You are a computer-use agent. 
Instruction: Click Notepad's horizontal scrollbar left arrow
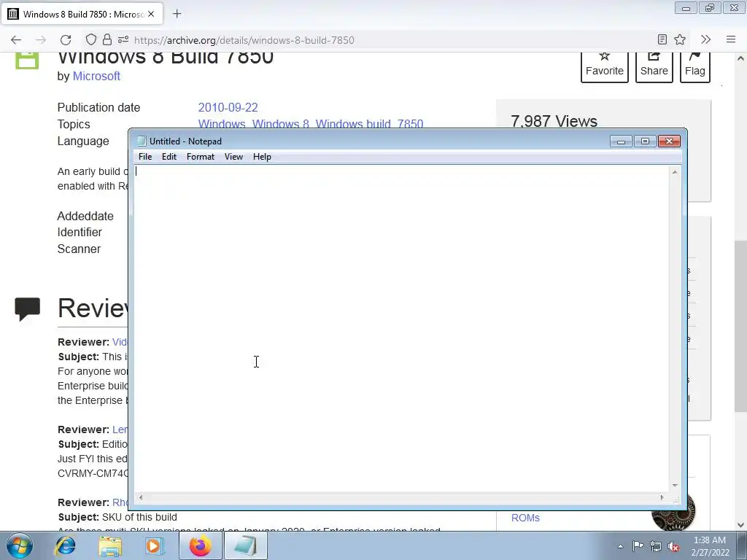[x=141, y=497]
